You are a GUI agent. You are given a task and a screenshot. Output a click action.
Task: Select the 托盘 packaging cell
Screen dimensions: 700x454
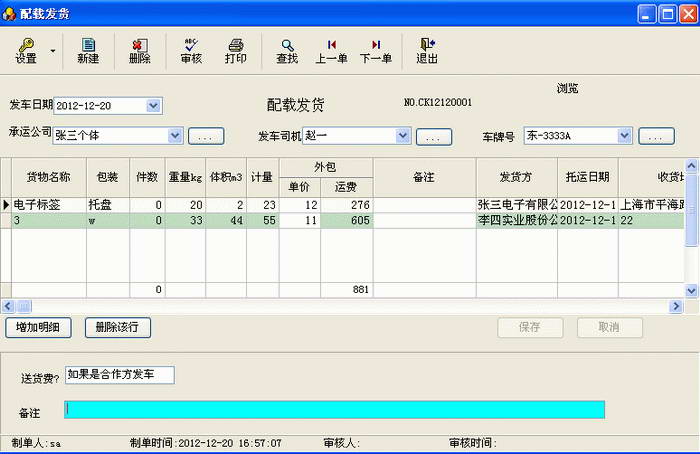[108, 205]
